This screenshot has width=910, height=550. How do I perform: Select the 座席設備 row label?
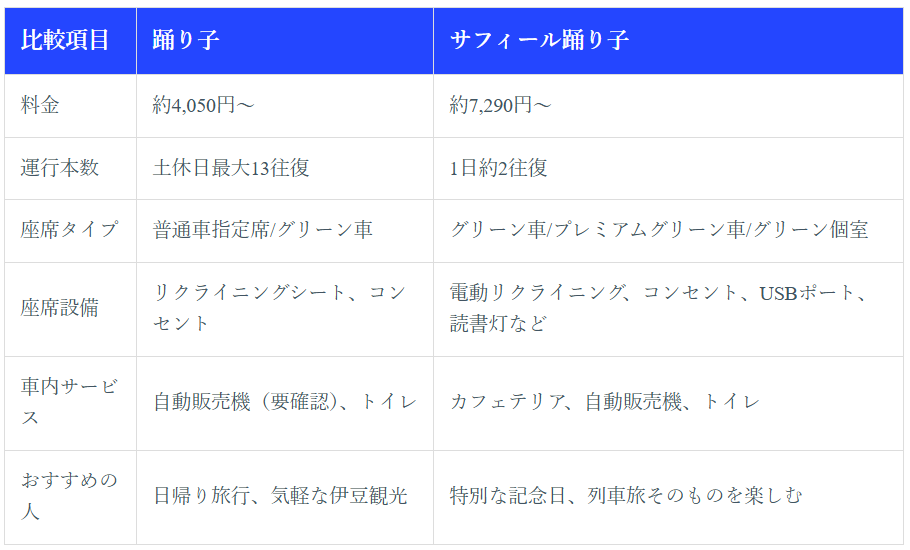(x=60, y=308)
